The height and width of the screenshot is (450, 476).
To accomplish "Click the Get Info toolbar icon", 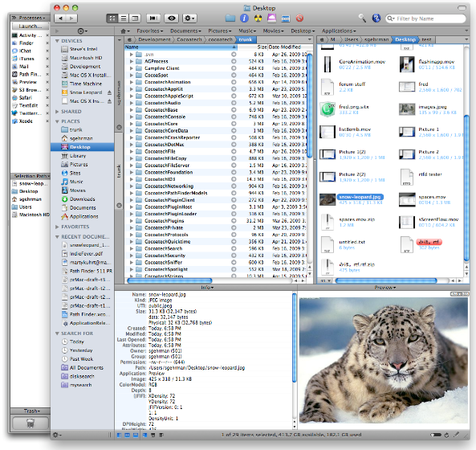I will pyautogui.click(x=244, y=18).
